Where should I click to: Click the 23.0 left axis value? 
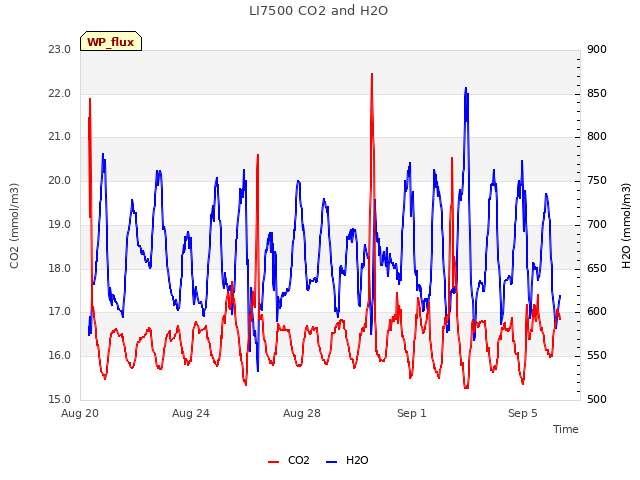click(x=60, y=49)
